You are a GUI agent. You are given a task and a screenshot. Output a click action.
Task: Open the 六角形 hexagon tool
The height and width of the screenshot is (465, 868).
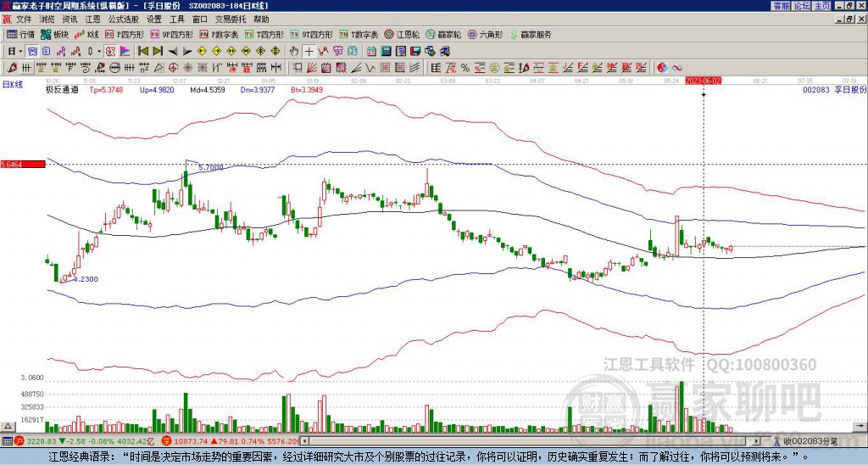coord(485,34)
